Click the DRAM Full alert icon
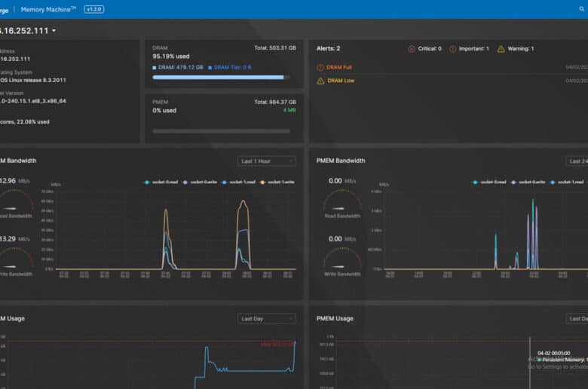This screenshot has height=389, width=588. 320,68
